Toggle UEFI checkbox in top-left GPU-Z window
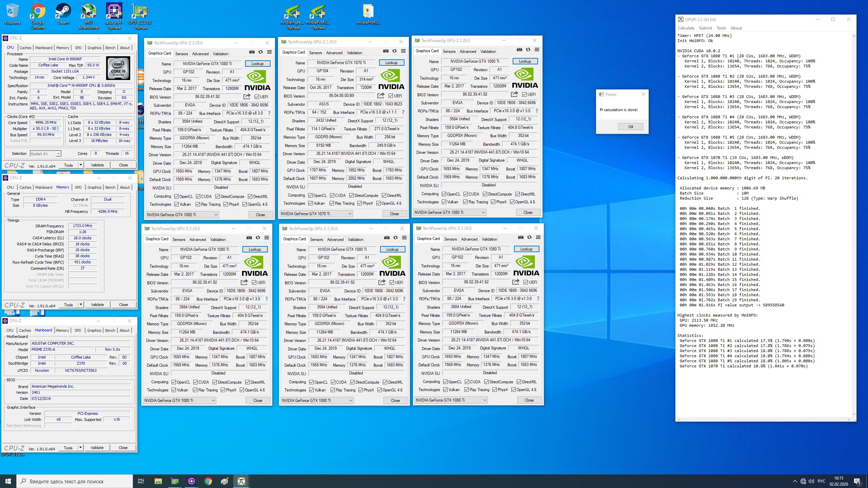The width and height of the screenshot is (868, 488). pyautogui.click(x=257, y=97)
